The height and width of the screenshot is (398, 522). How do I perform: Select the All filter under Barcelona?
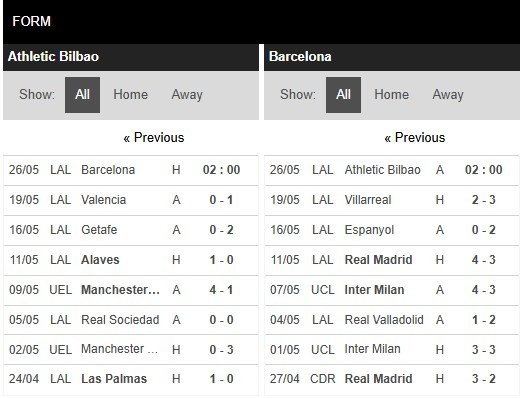tap(343, 95)
